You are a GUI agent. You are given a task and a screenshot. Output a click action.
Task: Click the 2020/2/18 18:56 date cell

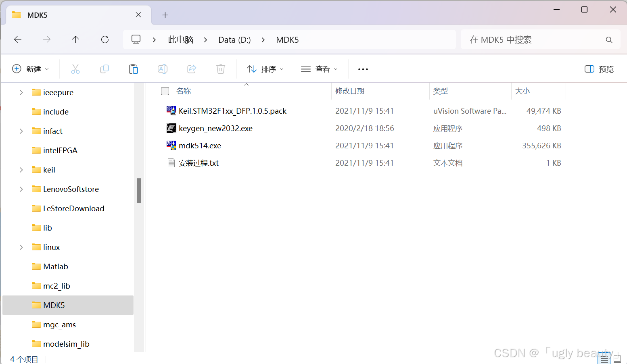[x=365, y=128]
